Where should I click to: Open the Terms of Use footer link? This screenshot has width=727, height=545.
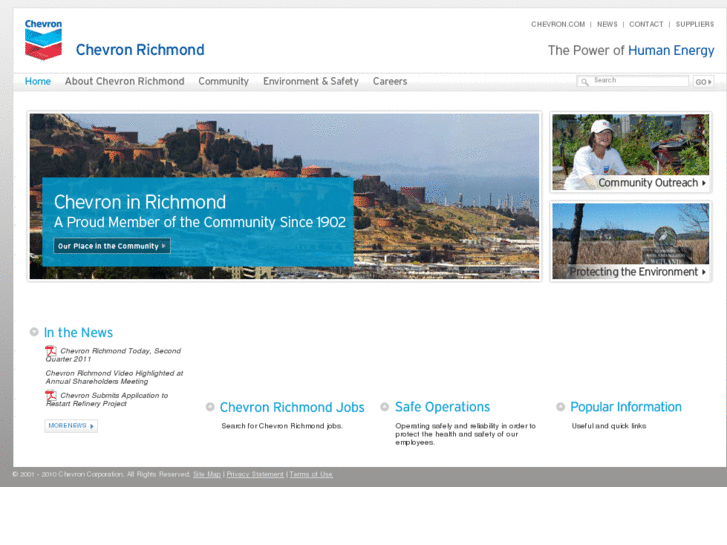coord(311,474)
